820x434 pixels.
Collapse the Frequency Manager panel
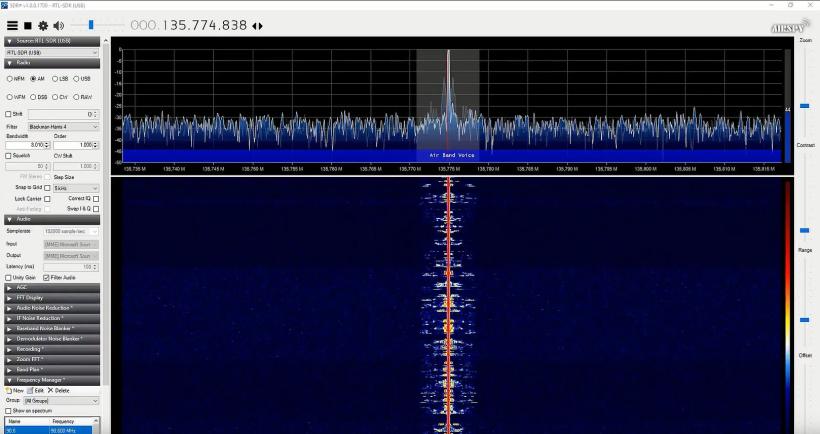click(52, 380)
